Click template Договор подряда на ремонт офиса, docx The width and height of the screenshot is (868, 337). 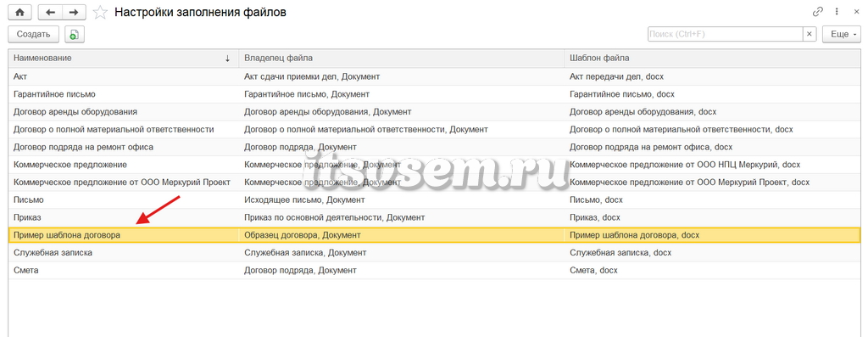651,147
